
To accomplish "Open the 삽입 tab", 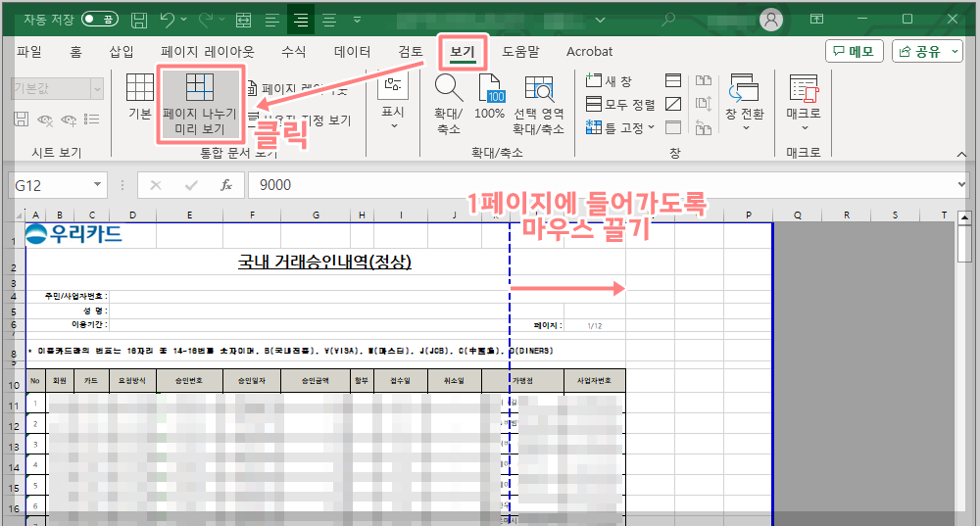I will click(x=122, y=51).
